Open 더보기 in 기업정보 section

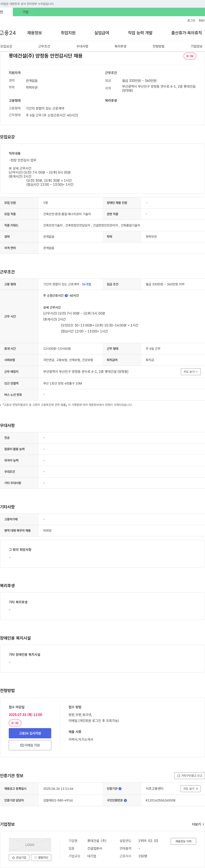click(x=198, y=824)
